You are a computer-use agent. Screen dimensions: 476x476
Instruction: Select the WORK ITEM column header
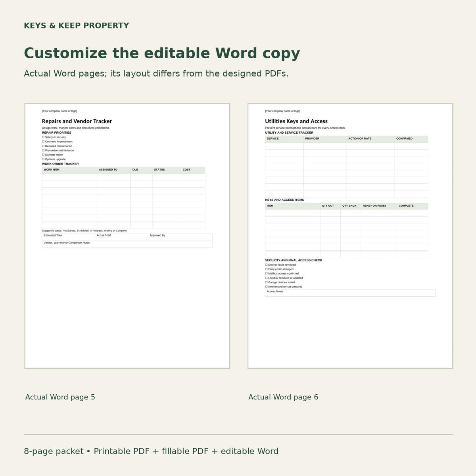pyautogui.click(x=69, y=170)
